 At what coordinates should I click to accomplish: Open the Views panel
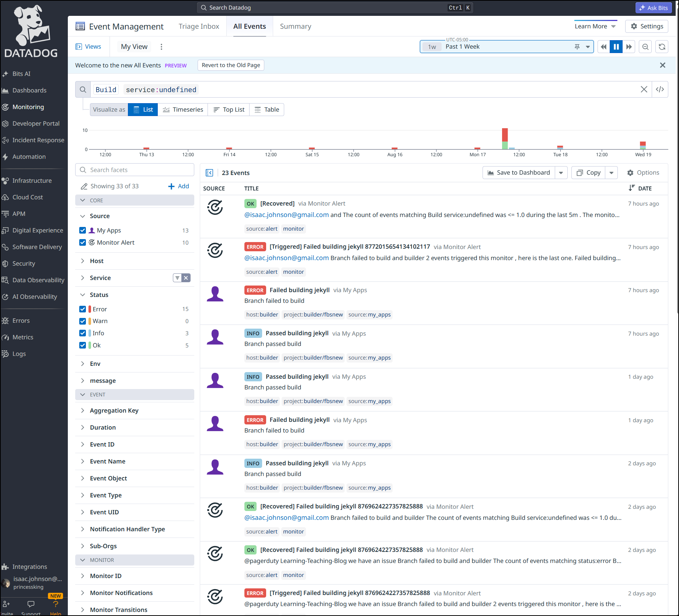(88, 47)
